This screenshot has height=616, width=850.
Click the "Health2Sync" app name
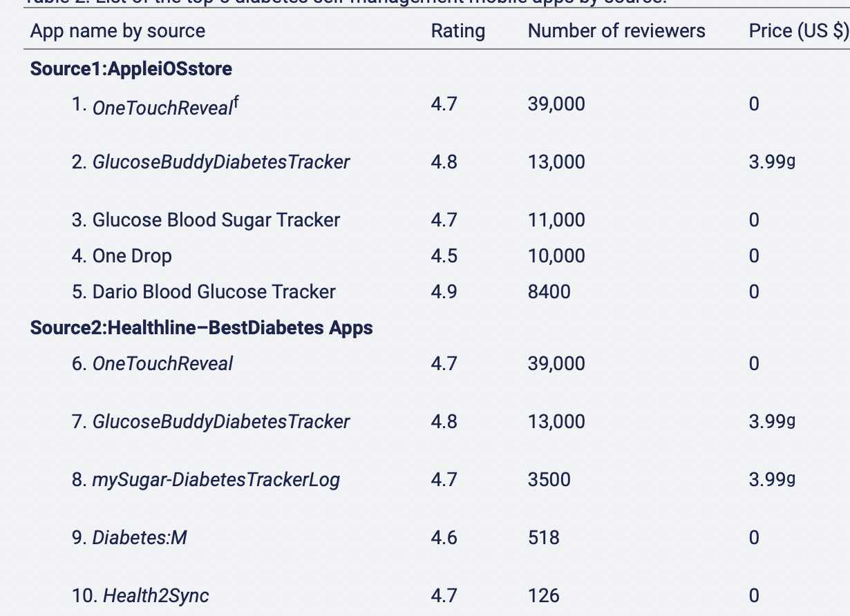pyautogui.click(x=155, y=595)
